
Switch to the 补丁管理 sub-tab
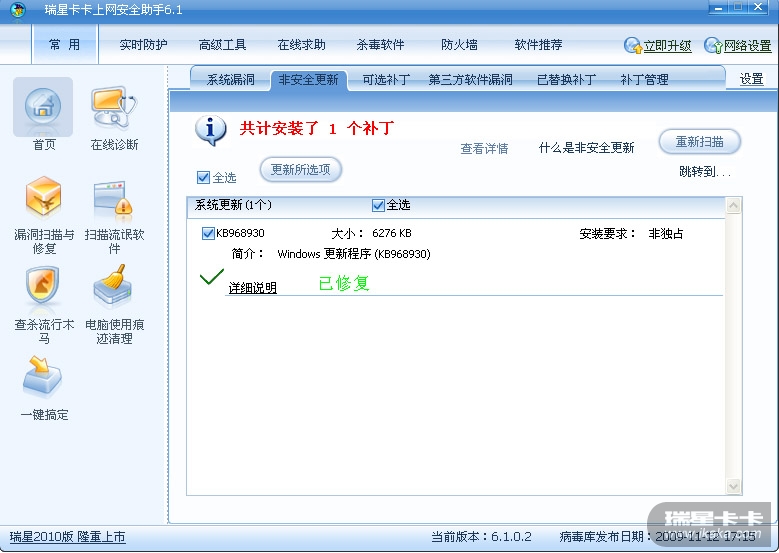644,79
